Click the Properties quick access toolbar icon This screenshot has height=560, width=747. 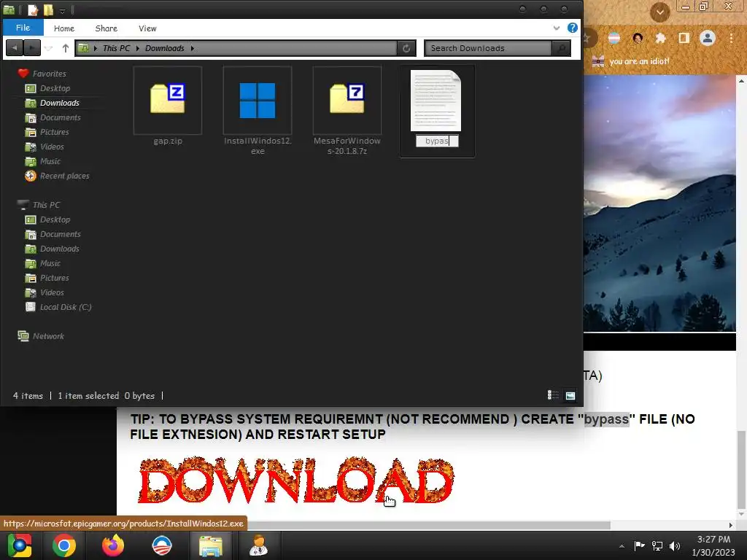(x=33, y=10)
